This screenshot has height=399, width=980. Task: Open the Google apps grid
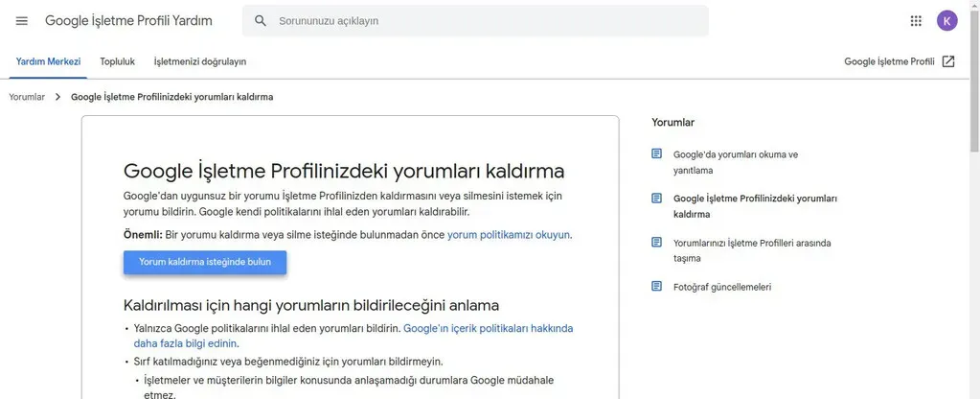(x=916, y=21)
